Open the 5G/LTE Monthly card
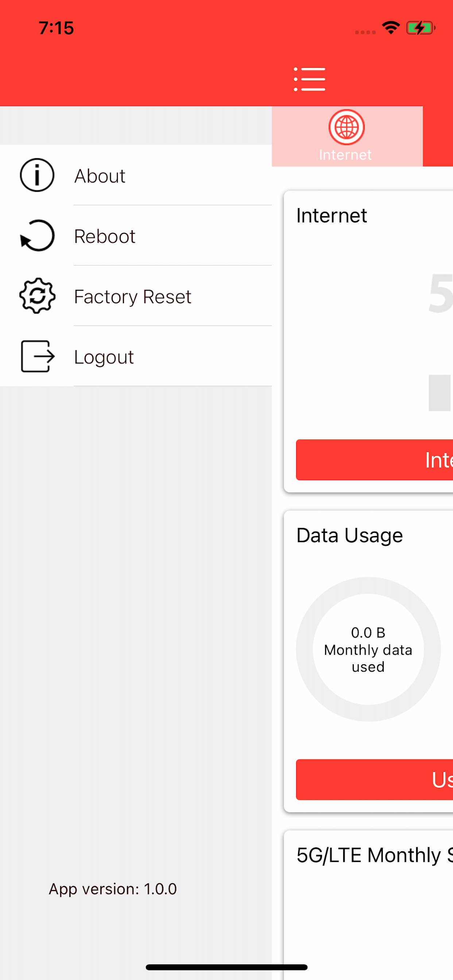 (x=368, y=905)
